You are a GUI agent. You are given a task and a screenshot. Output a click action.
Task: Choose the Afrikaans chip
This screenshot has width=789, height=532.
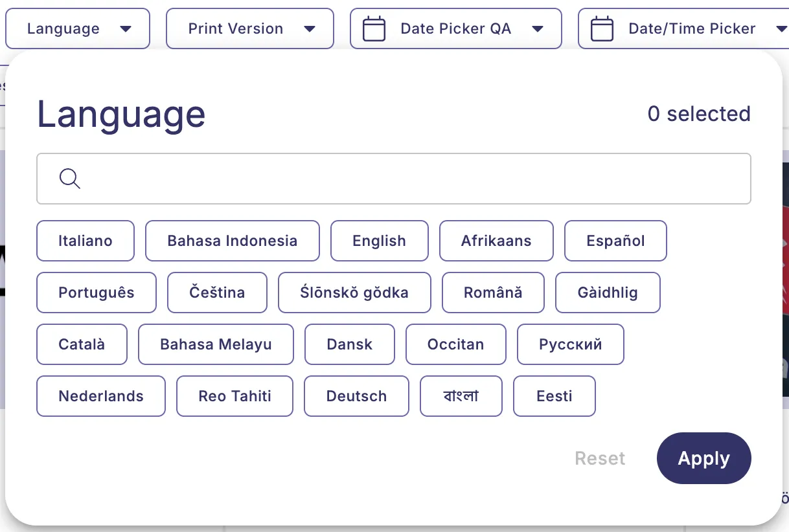click(x=496, y=241)
